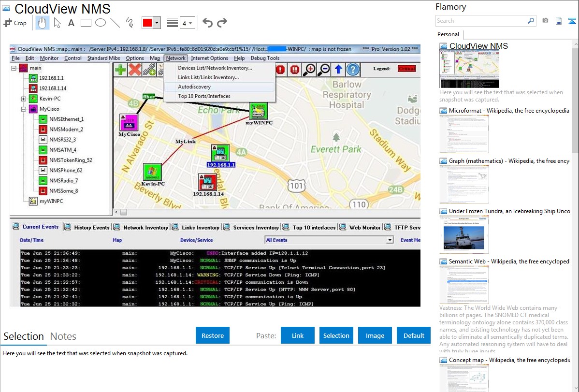This screenshot has width=579, height=392.
Task: Open the Internet Options menu
Action: [x=209, y=58]
